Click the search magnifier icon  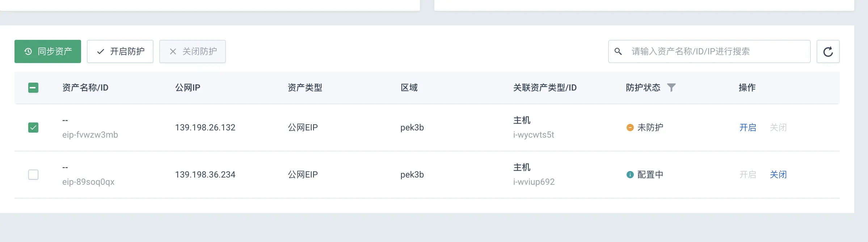tap(618, 51)
